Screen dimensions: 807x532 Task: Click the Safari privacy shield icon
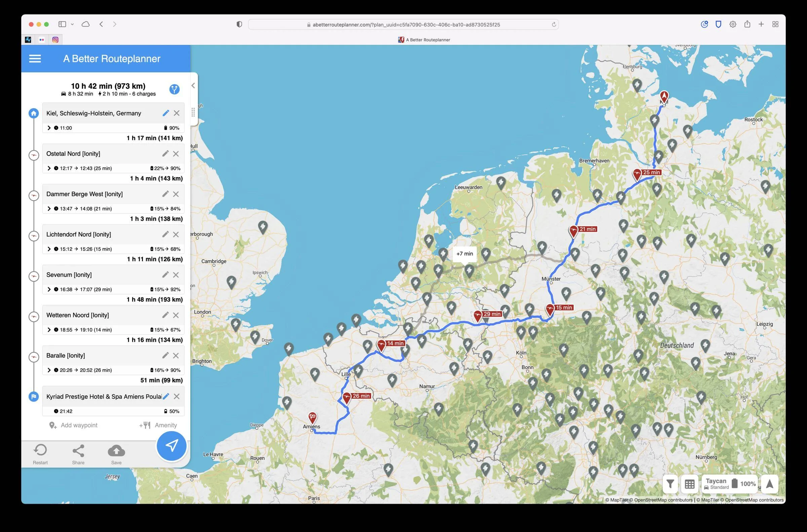(239, 25)
